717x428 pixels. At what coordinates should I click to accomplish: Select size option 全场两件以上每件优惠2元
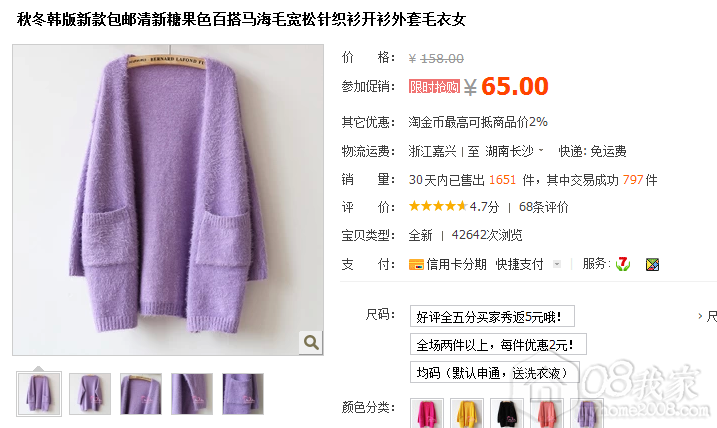[x=498, y=345]
